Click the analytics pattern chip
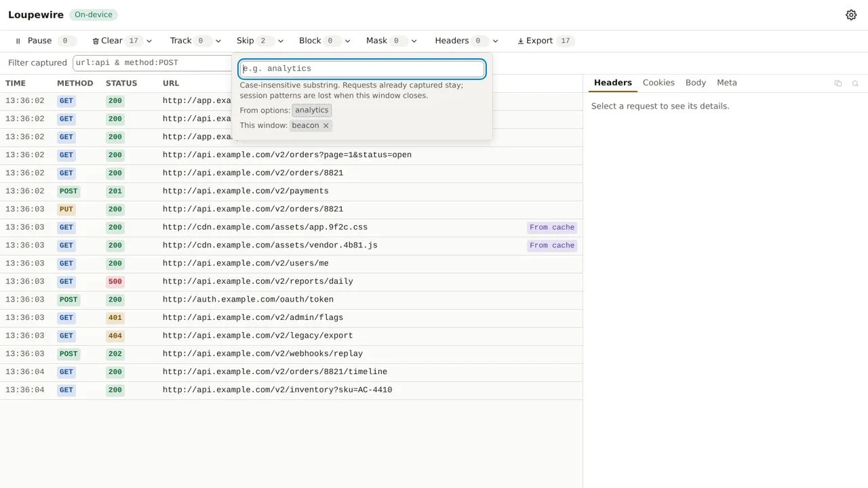This screenshot has width=868, height=488. click(312, 110)
